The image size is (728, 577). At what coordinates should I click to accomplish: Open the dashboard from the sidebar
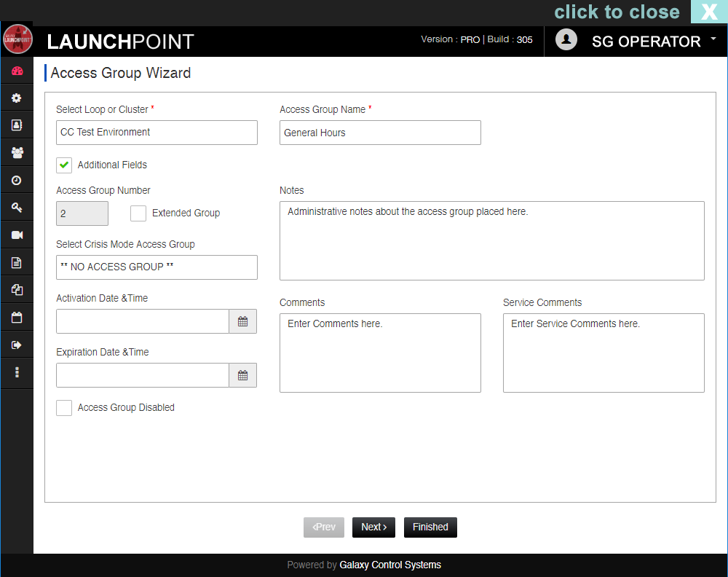tap(16, 71)
